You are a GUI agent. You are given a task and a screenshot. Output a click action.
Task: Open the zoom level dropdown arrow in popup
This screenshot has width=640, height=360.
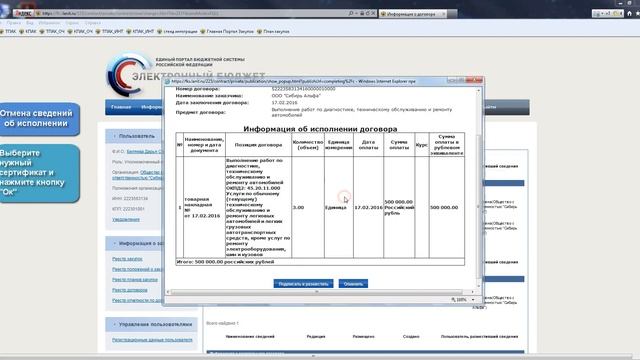(473, 300)
